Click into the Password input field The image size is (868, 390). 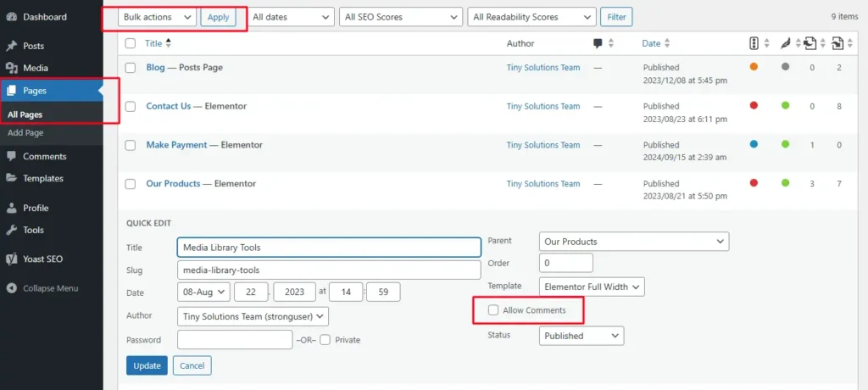pyautogui.click(x=235, y=340)
